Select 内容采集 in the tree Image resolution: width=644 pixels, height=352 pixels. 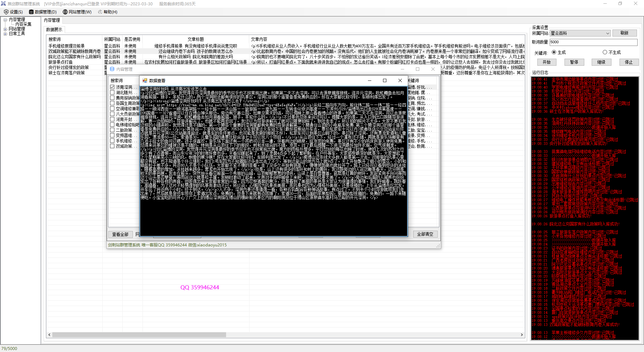pyautogui.click(x=23, y=24)
